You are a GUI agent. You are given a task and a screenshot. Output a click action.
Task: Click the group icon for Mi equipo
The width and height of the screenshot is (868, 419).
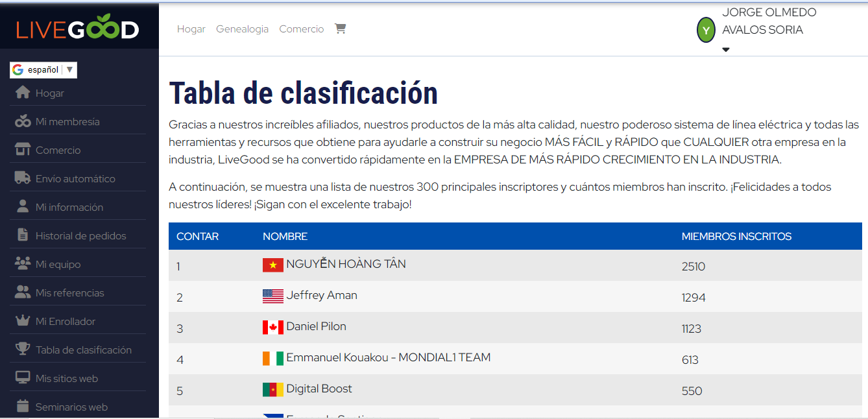pyautogui.click(x=23, y=264)
